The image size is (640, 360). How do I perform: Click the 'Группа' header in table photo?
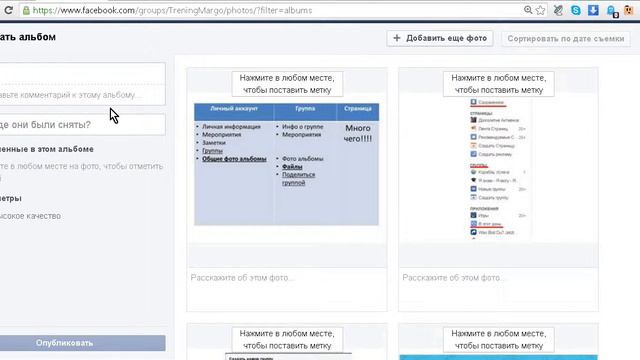[305, 109]
